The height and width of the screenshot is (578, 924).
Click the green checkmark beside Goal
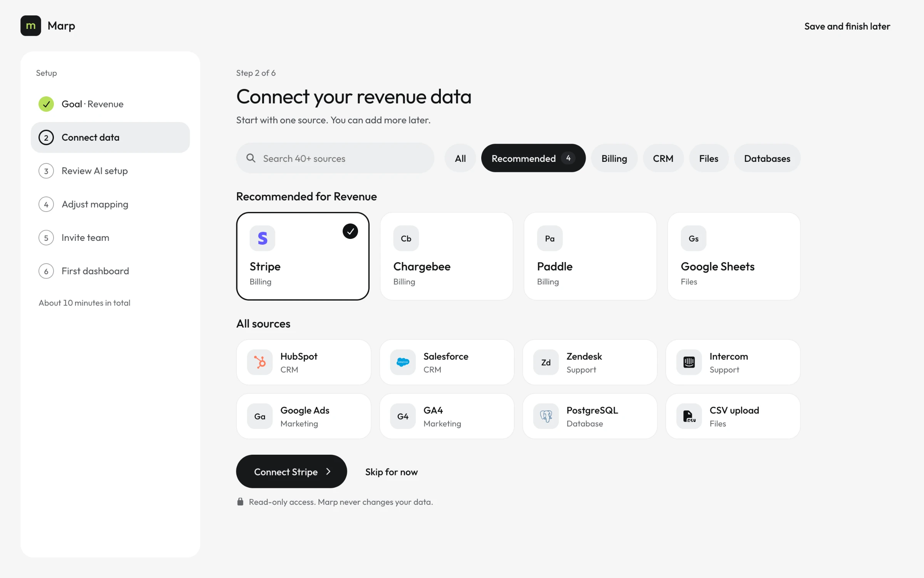coord(46,104)
